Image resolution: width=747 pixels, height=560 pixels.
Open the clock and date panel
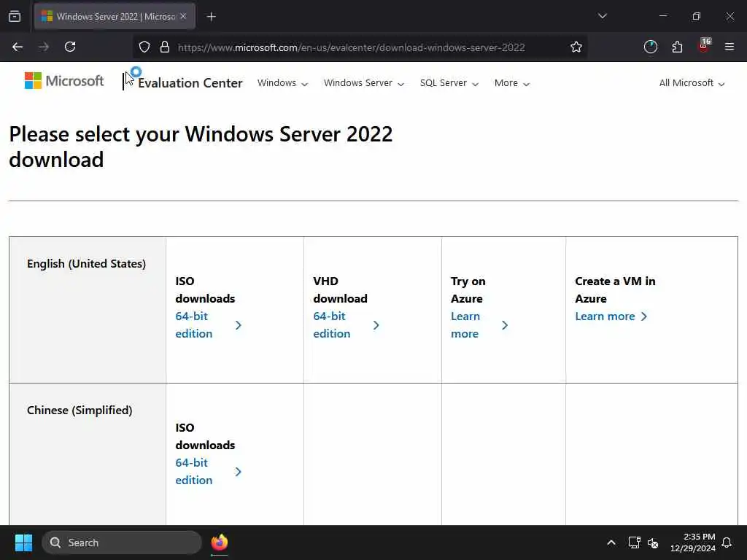coord(693,542)
